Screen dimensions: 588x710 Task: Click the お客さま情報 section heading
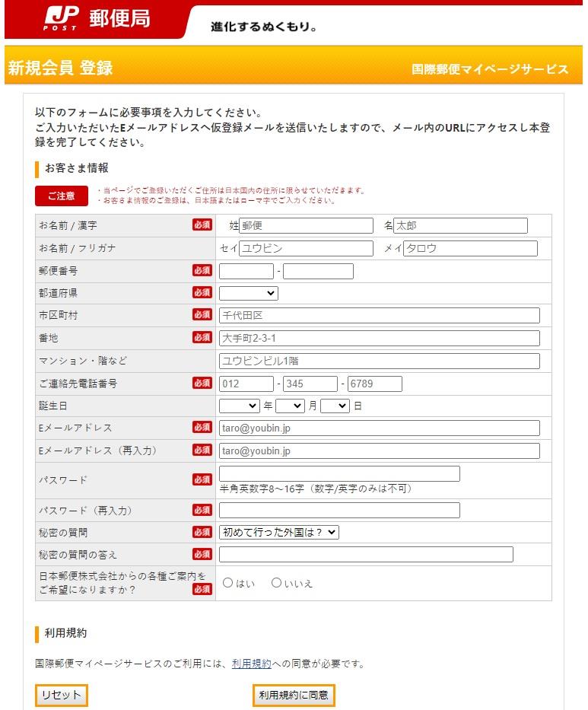pyautogui.click(x=77, y=168)
